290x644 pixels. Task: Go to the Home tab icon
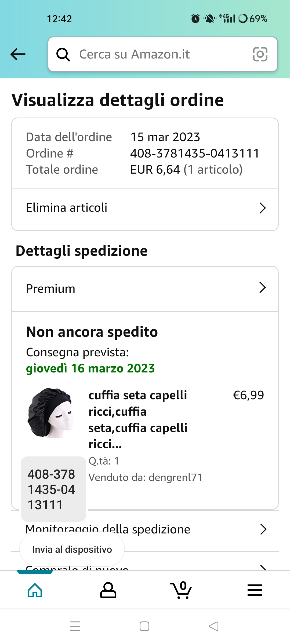point(35,590)
